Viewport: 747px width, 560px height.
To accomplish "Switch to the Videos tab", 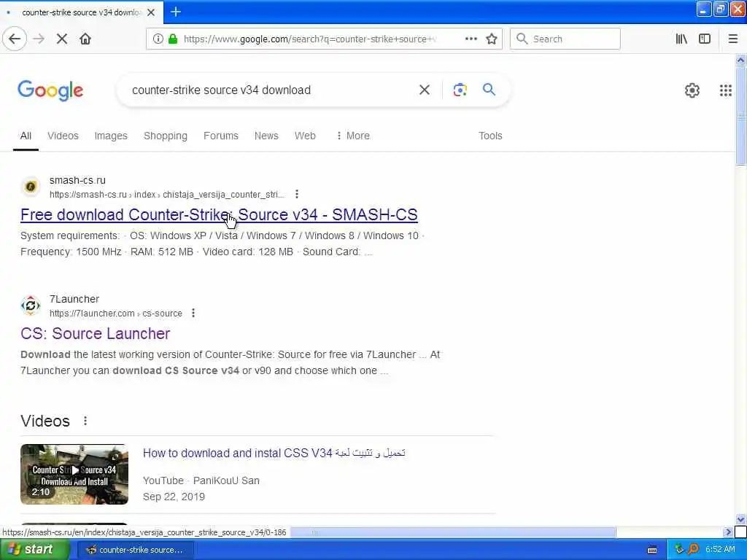I will pyautogui.click(x=63, y=136).
